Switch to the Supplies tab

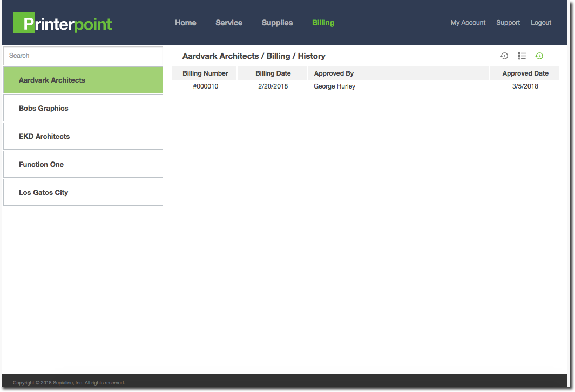pyautogui.click(x=277, y=23)
